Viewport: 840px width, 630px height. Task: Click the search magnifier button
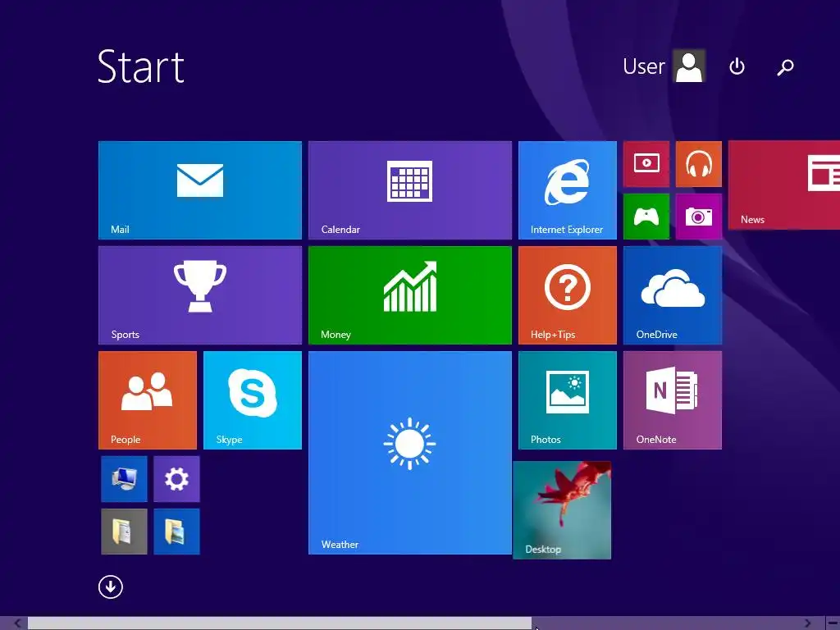[785, 67]
